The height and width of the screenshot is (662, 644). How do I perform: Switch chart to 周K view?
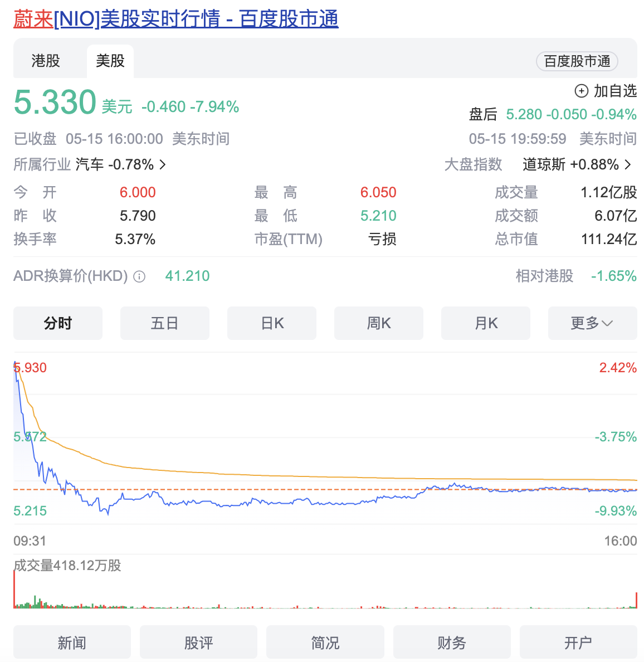[379, 323]
